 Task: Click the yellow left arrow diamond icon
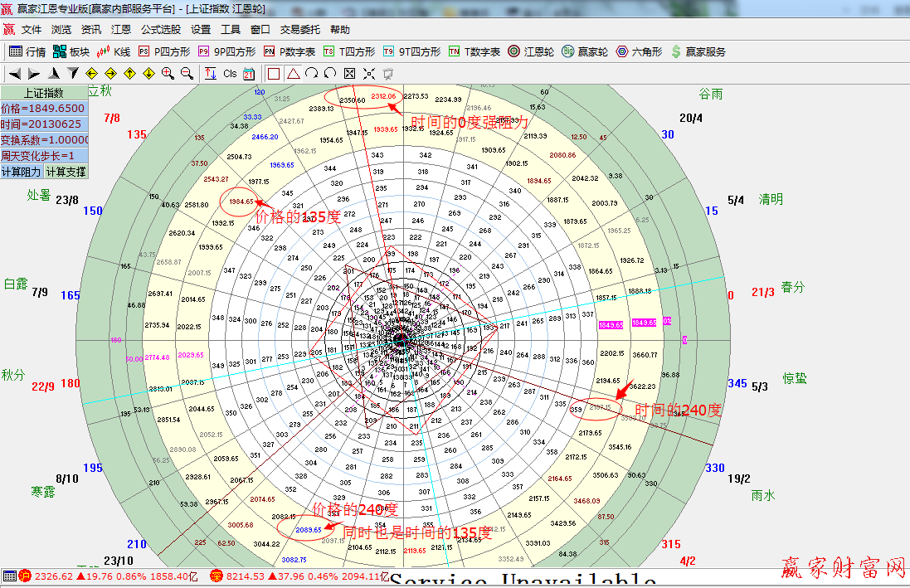pyautogui.click(x=91, y=73)
